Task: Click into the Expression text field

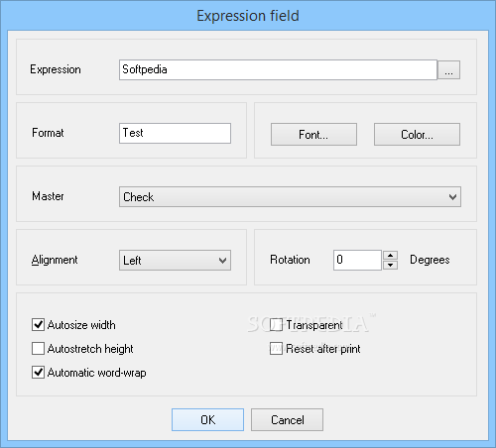Action: 278,69
